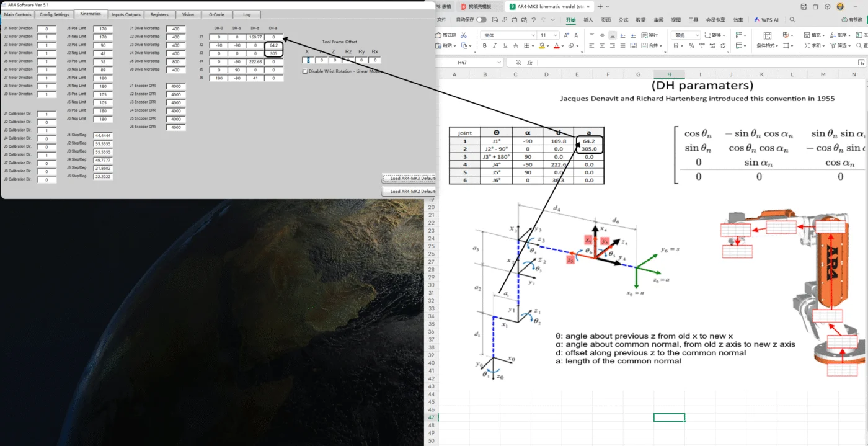Screen dimensions: 868x446
Task: Click the align left icon
Action: coord(591,45)
